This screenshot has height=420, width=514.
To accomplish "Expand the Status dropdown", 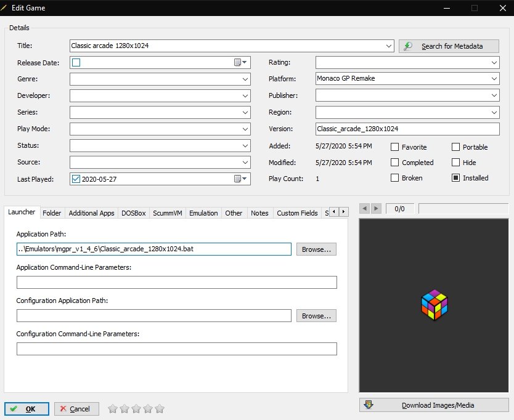I will click(x=245, y=145).
